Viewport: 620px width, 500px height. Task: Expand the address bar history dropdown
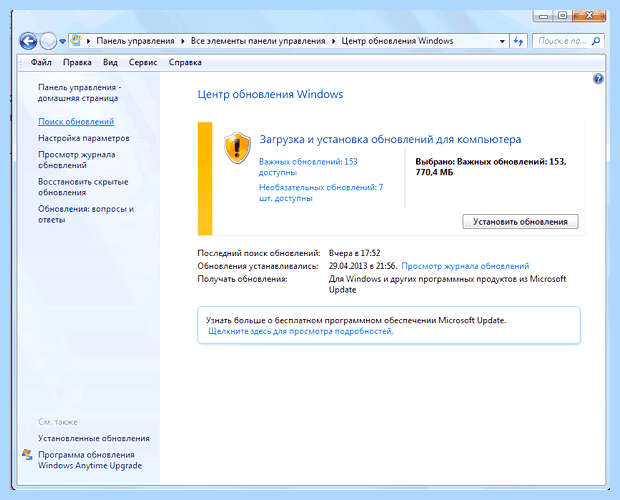coord(502,41)
